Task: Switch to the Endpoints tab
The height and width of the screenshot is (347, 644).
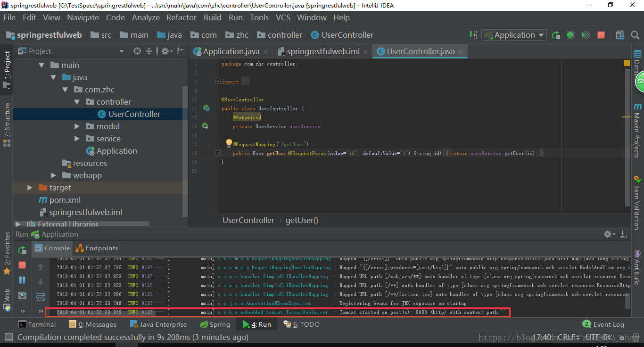Action: (97, 248)
